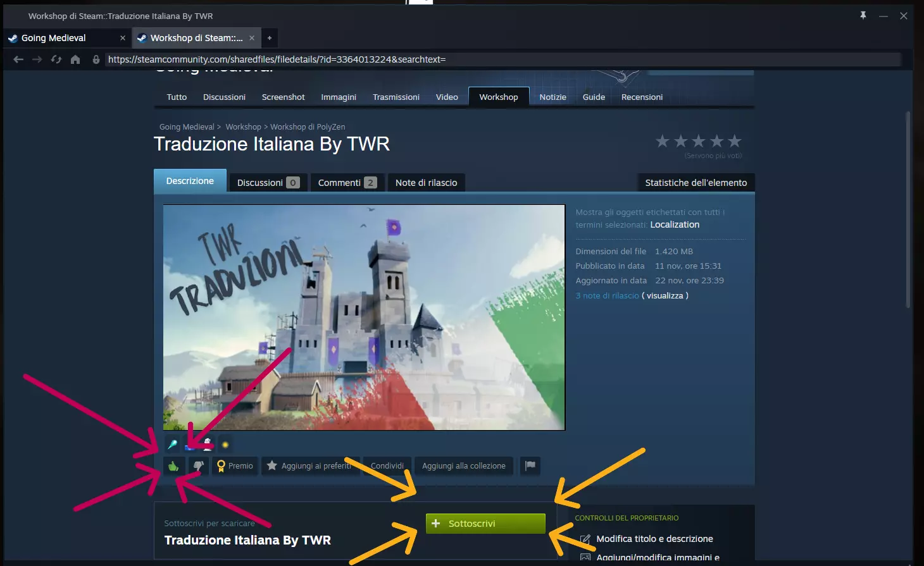The width and height of the screenshot is (924, 566).
Task: Open the Commenti 2 tab
Action: pos(347,183)
